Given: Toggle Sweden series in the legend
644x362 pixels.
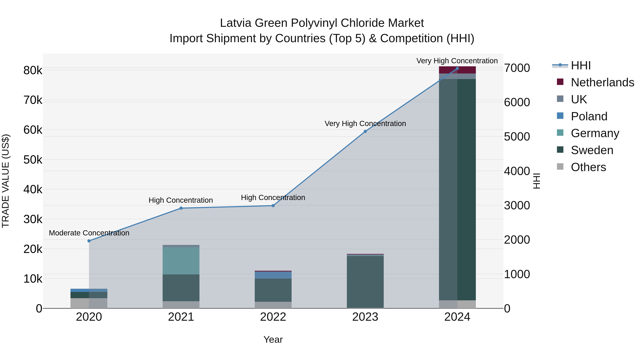Looking at the screenshot, I should click(585, 150).
